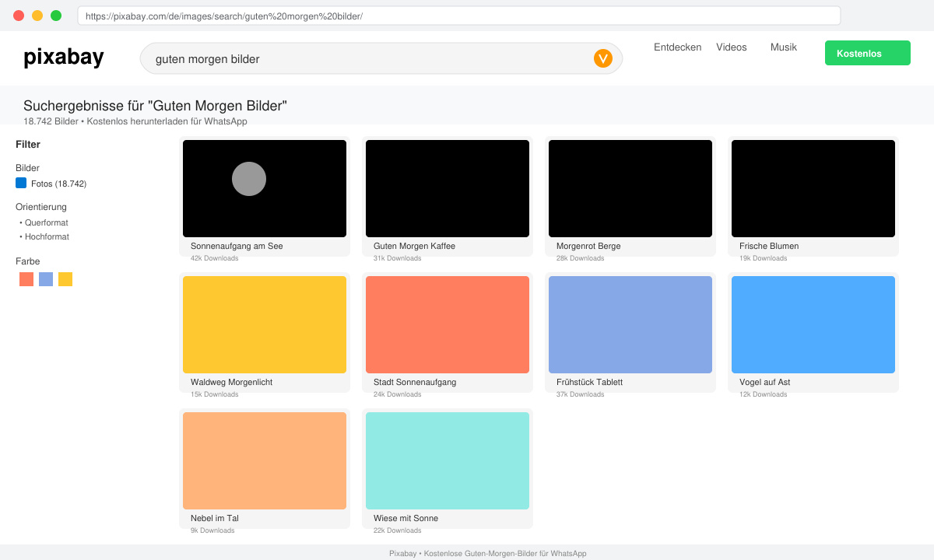The image size is (934, 560).
Task: Click the footer text Pixabay Kostenlose Guten-Morgen-Bilder
Action: coord(488,554)
